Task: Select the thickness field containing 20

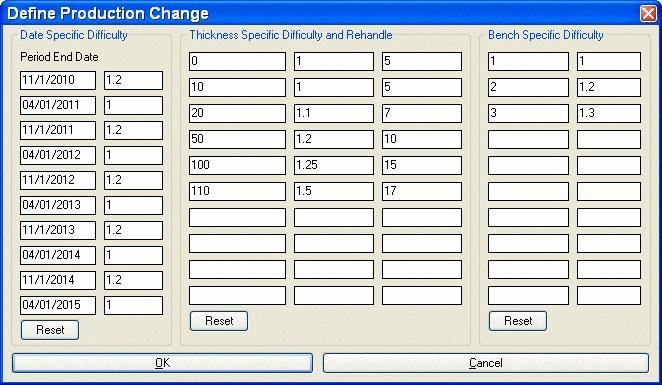Action: (237, 114)
